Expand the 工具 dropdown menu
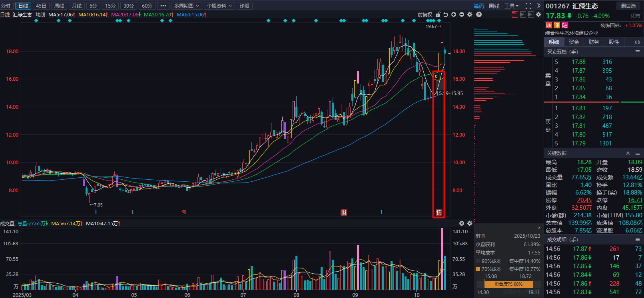The width and height of the screenshot is (644, 298). (x=511, y=6)
